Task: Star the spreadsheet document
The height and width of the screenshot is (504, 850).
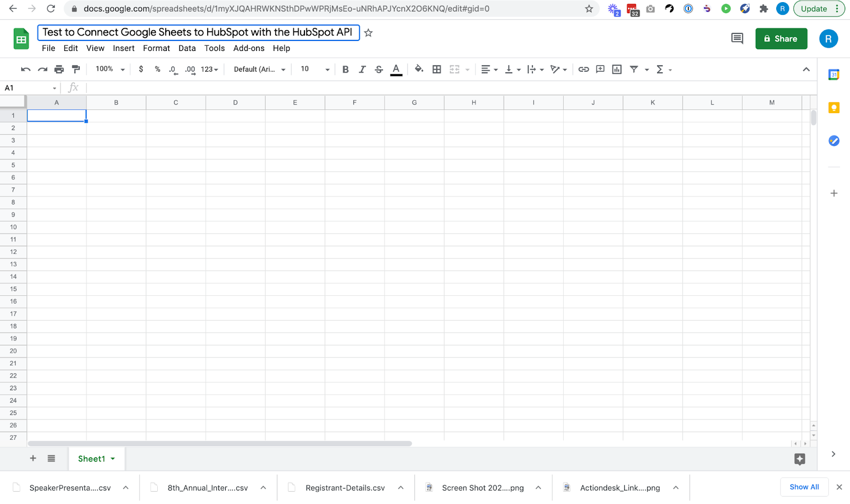Action: [368, 33]
